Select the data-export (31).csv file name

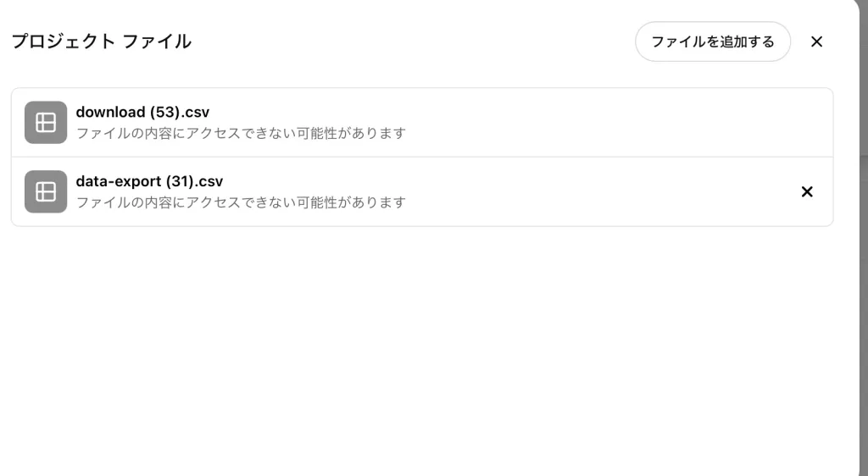tap(149, 181)
